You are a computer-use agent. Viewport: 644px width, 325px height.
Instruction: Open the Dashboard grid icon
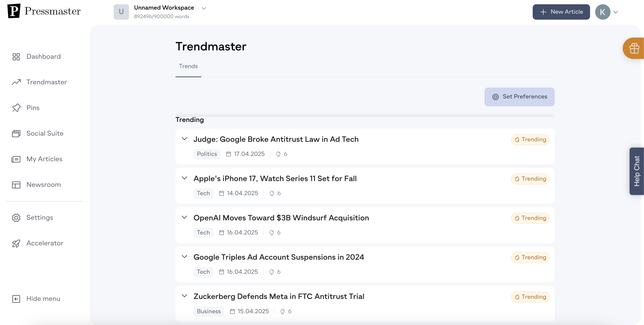click(16, 57)
